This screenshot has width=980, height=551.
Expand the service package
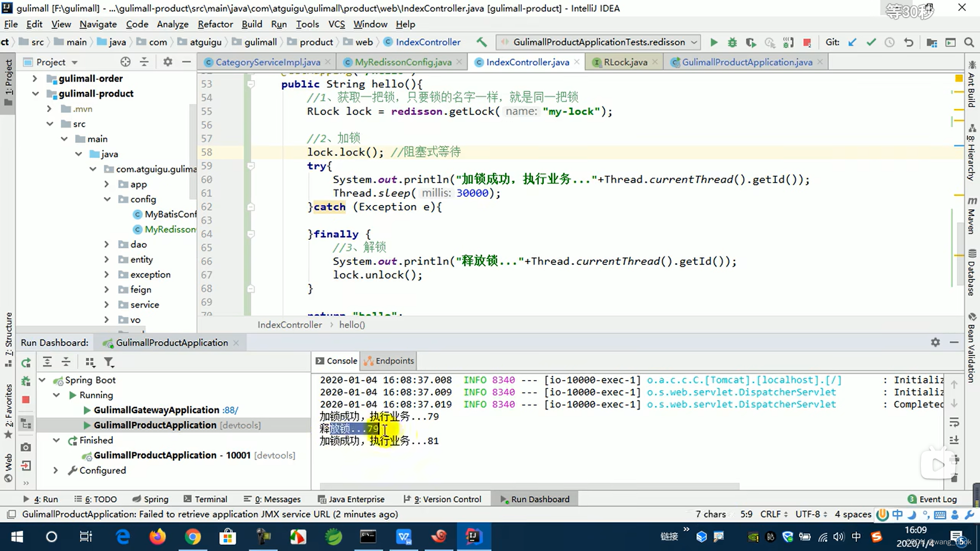click(x=106, y=305)
